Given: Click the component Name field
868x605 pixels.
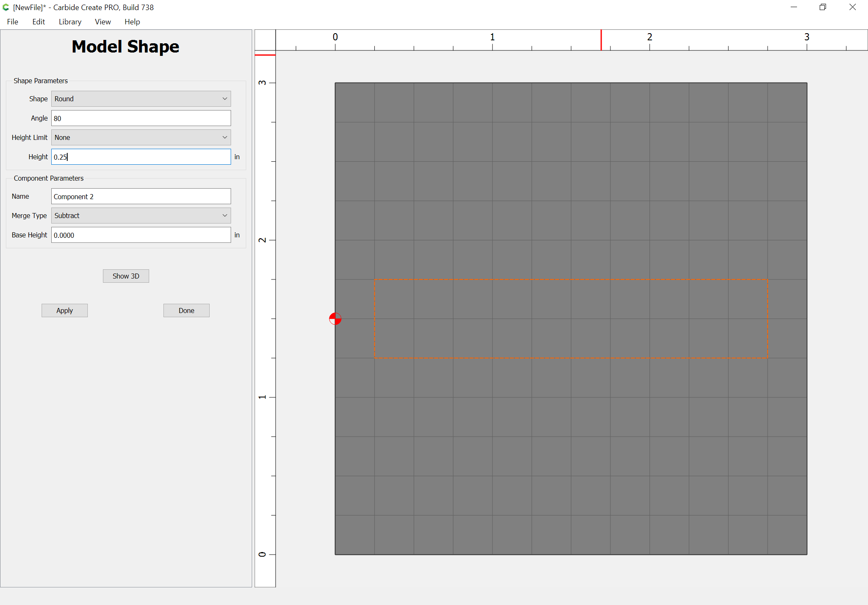Looking at the screenshot, I should (141, 196).
